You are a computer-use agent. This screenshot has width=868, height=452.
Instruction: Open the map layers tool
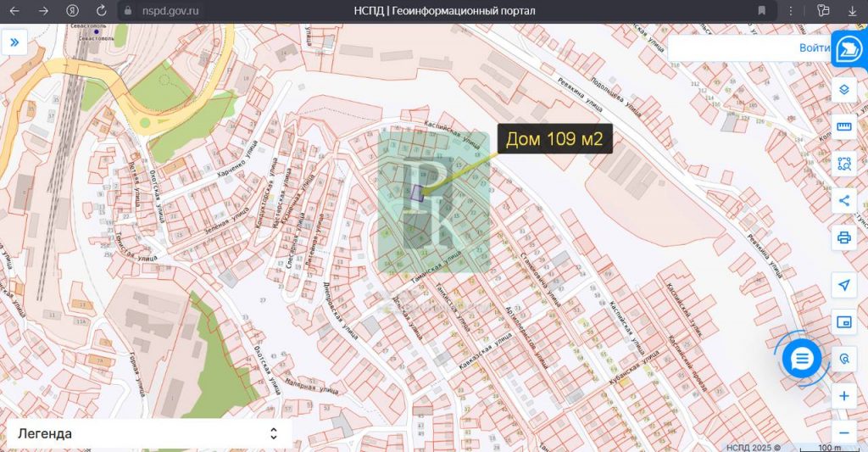(844, 89)
